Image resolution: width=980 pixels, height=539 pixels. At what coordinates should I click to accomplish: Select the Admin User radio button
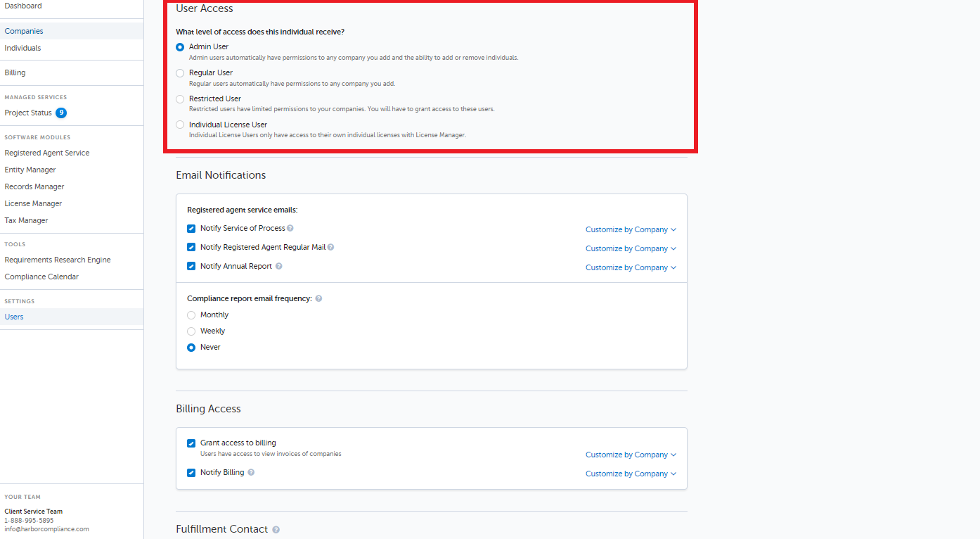(180, 47)
